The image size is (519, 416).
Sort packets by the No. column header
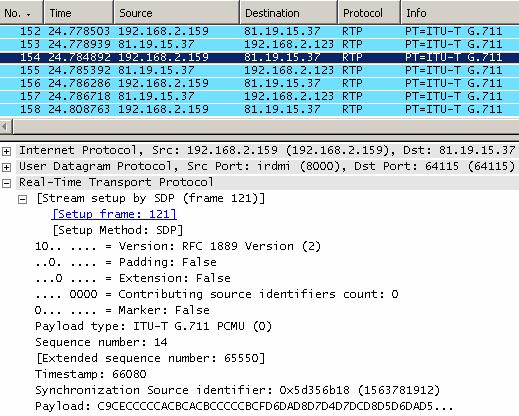coord(21,13)
